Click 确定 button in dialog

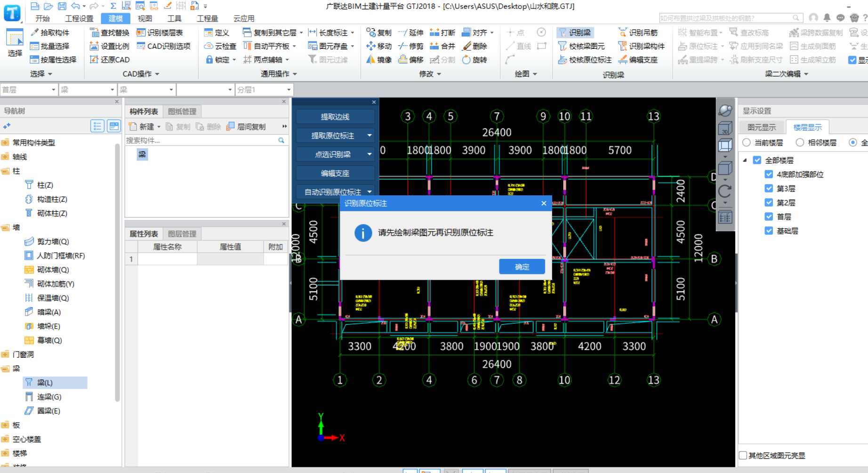coord(522,267)
